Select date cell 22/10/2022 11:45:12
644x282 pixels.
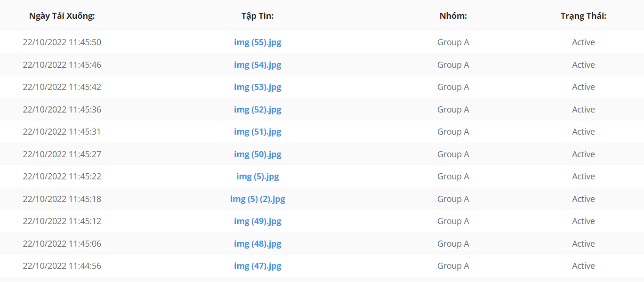62,221
